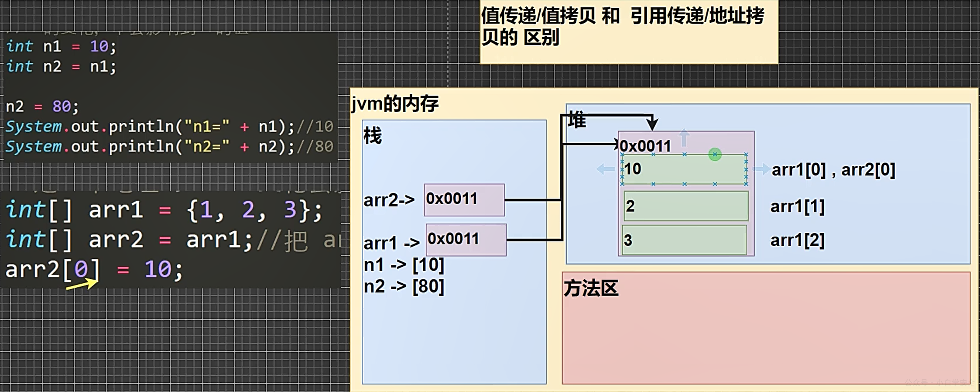This screenshot has height=392, width=980.
Task: Click the 'arr1[1]' label
Action: pyautogui.click(x=798, y=206)
